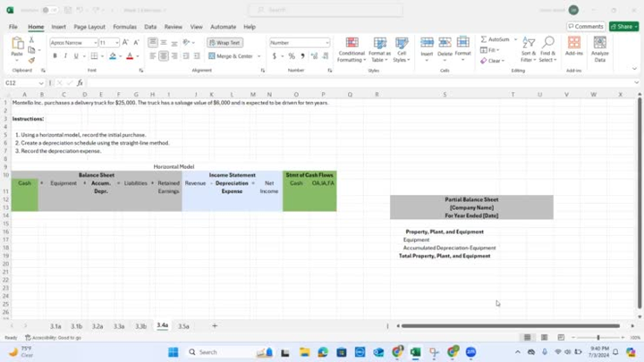Screen dimensions: 644x362
Task: Click the Analyze Data icon
Action: pyautogui.click(x=599, y=45)
